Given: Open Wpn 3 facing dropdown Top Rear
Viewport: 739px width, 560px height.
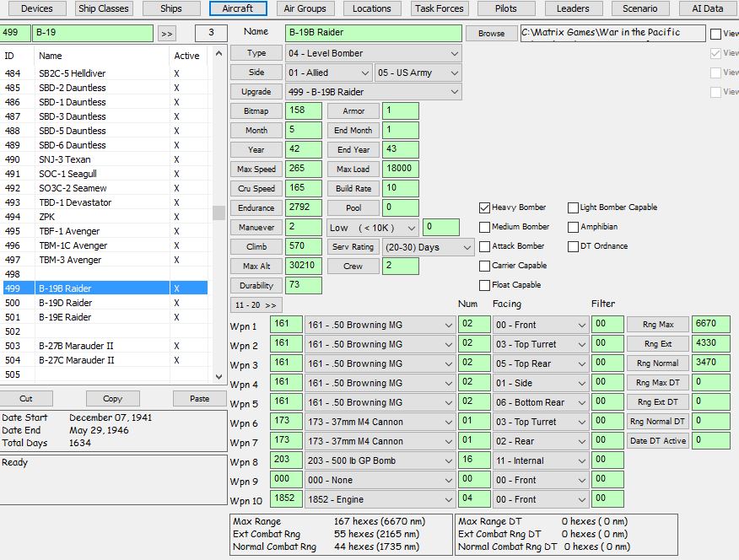Looking at the screenshot, I should point(541,363).
